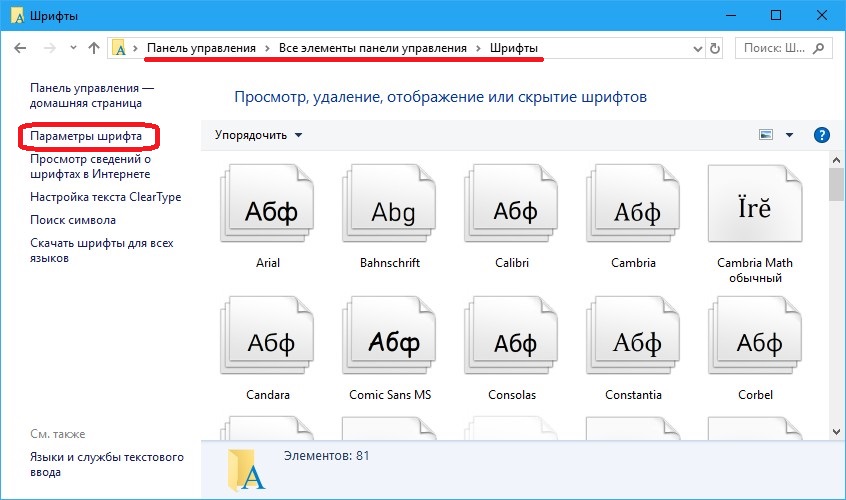Open Параметры шрифта link

click(86, 136)
